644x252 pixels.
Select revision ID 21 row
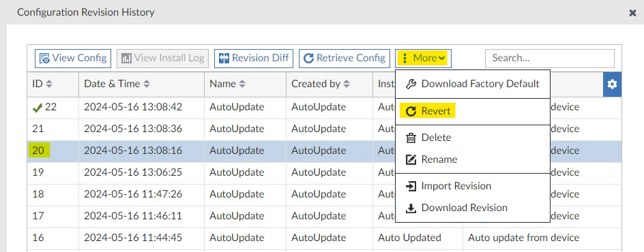coord(324,129)
